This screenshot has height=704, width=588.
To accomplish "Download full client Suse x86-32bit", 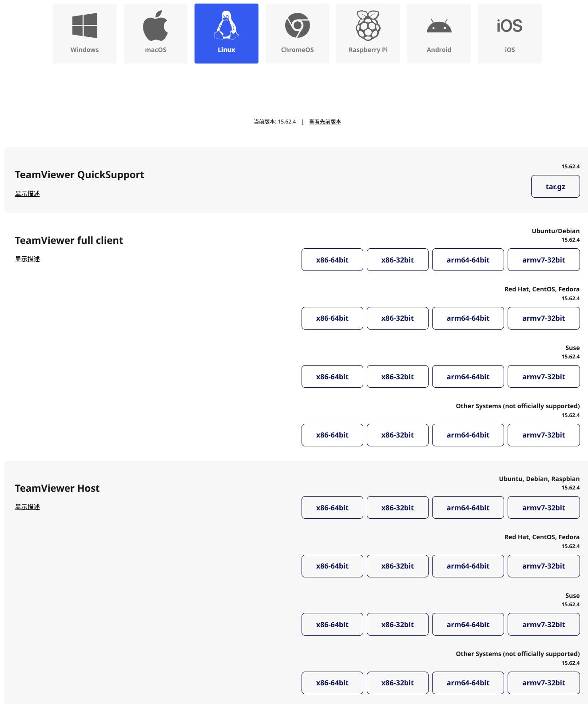I will [397, 377].
